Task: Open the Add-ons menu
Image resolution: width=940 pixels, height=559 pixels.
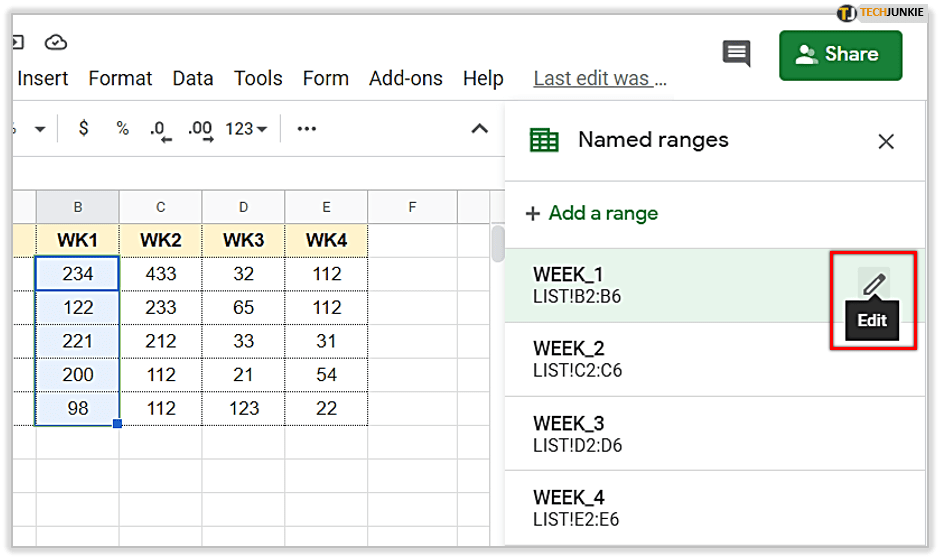Action: pyautogui.click(x=405, y=78)
